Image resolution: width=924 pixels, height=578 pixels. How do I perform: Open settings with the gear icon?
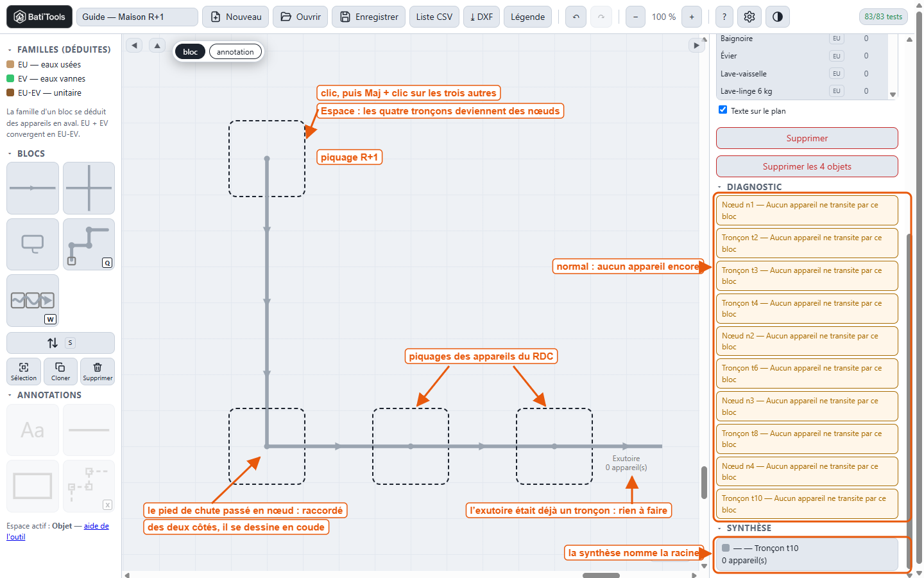click(x=749, y=17)
